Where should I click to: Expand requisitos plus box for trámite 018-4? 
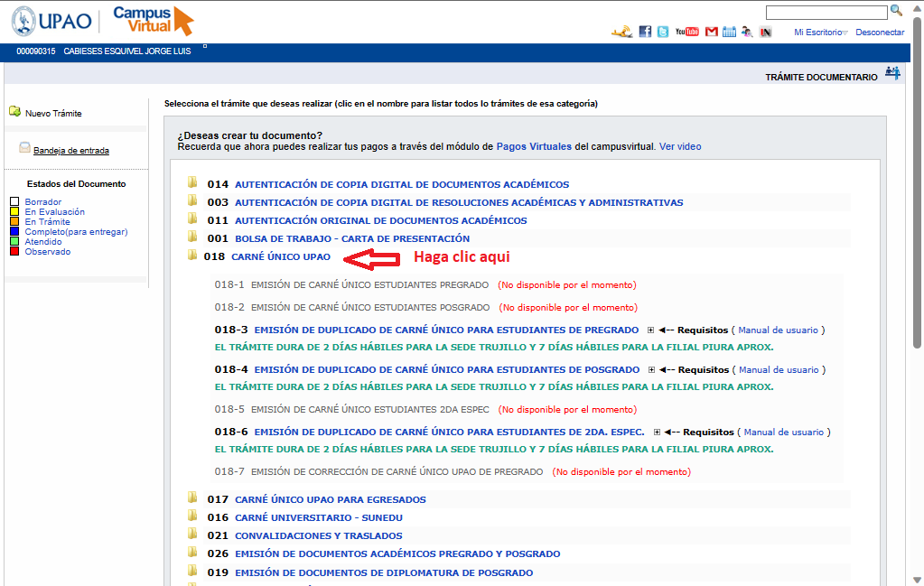(651, 370)
